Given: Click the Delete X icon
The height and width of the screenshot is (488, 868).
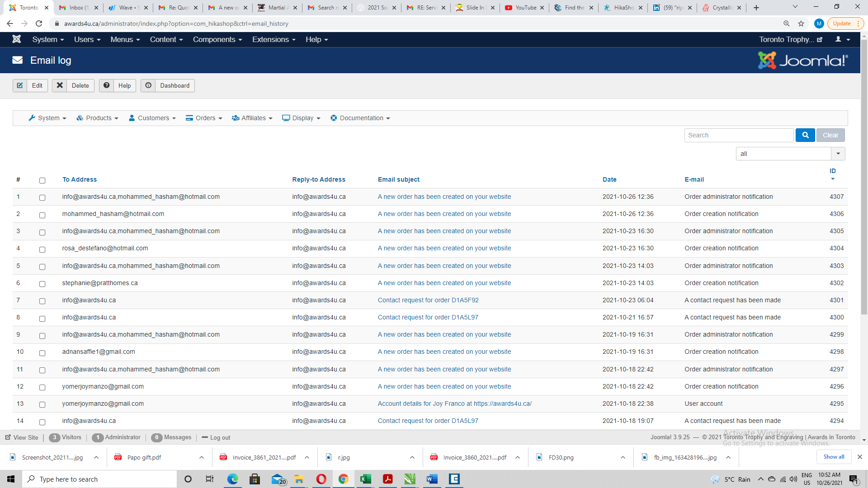Looking at the screenshot, I should 60,85.
